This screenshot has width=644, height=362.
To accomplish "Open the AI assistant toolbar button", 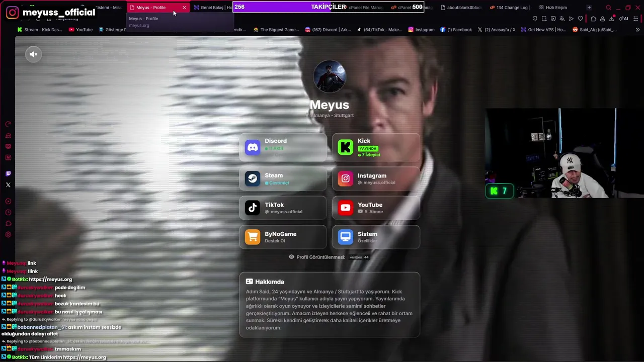I will 623,19.
